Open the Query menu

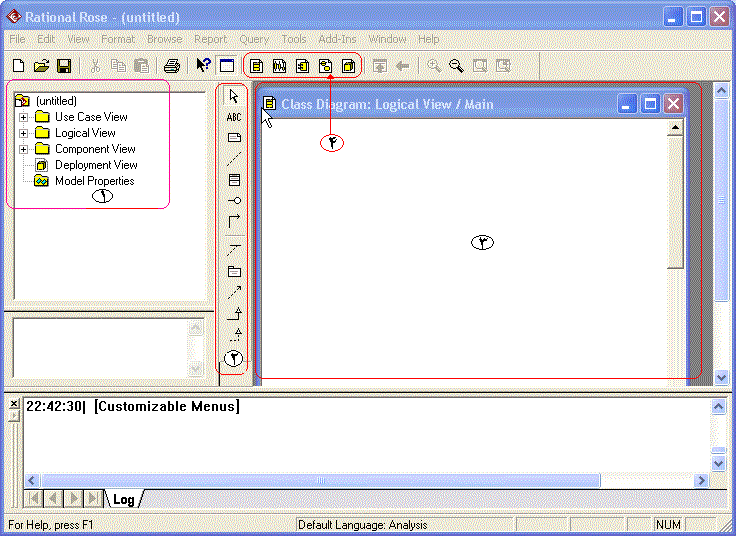[254, 39]
